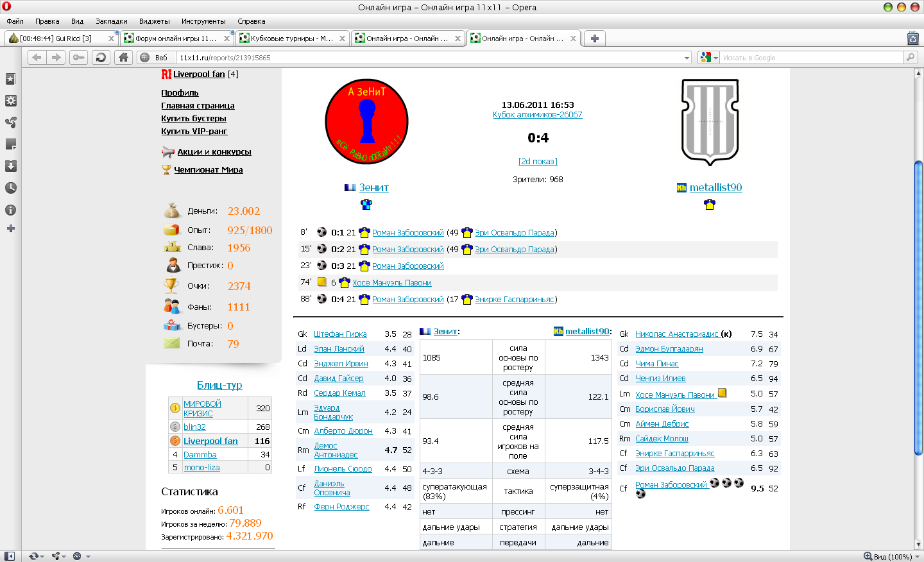Open the Закладки menu

point(111,21)
